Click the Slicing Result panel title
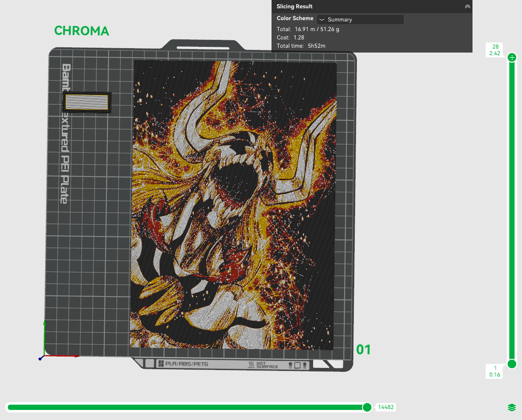 tap(295, 6)
